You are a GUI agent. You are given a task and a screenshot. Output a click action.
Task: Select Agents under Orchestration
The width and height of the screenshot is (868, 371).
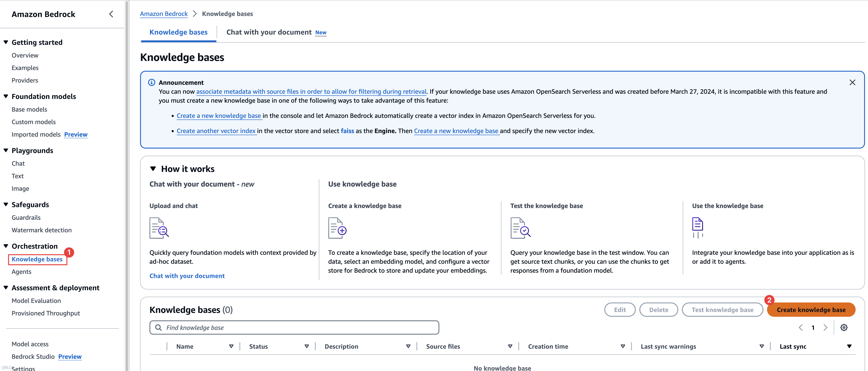[21, 271]
